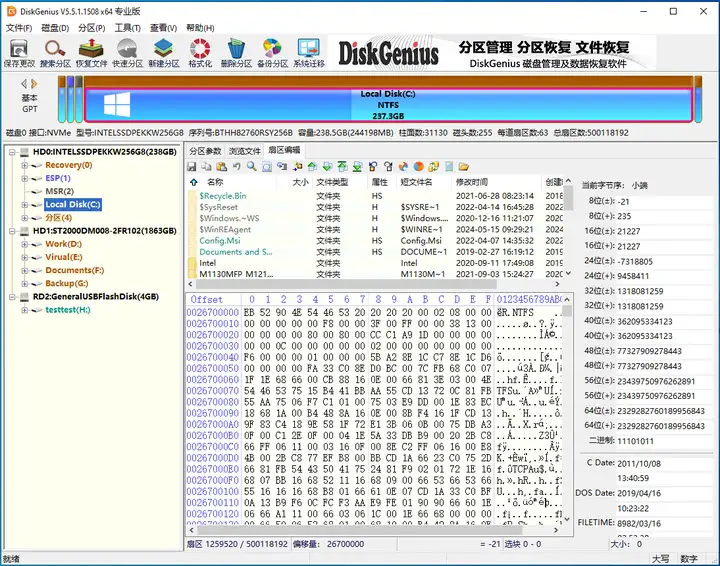Click the green up-arrow previous sector icon

click(313, 166)
